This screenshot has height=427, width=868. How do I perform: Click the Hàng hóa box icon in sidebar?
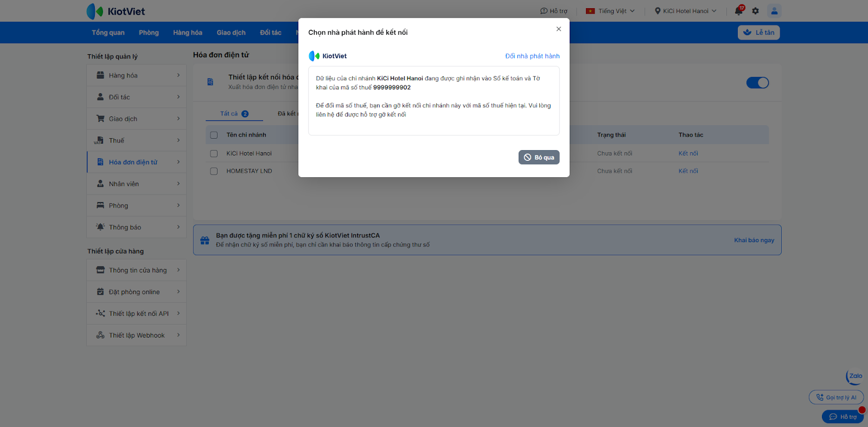click(100, 75)
